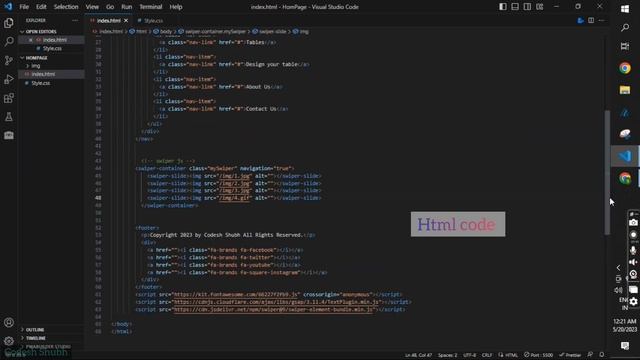The image size is (640, 360).
Task: Click the Split Editor Right icon
Action: pyautogui.click(x=591, y=20)
